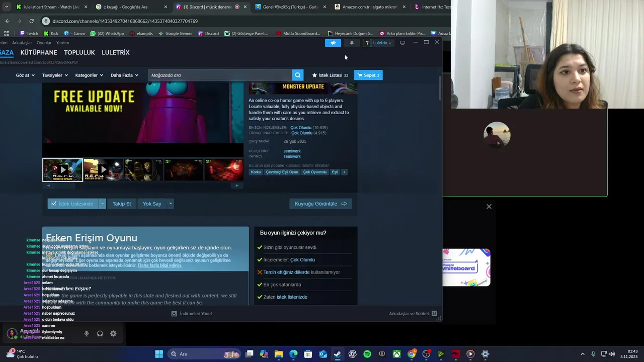
Task: Open semiwork developer link
Action: click(x=292, y=151)
